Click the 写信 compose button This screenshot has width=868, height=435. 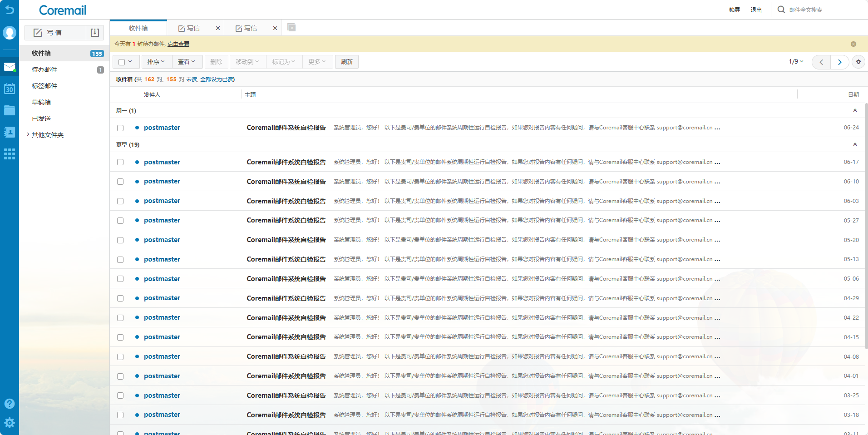[55, 33]
